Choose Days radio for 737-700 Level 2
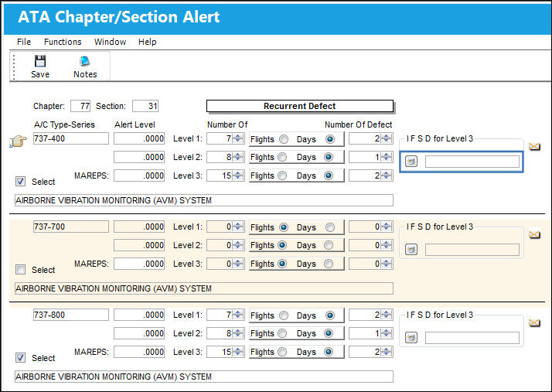This screenshot has width=552, height=392. [329, 245]
